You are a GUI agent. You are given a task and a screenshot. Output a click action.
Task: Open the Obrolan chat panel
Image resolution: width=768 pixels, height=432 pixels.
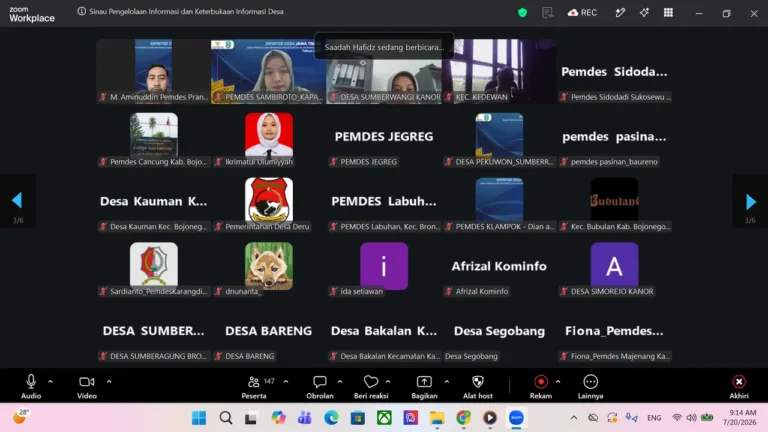pos(320,386)
